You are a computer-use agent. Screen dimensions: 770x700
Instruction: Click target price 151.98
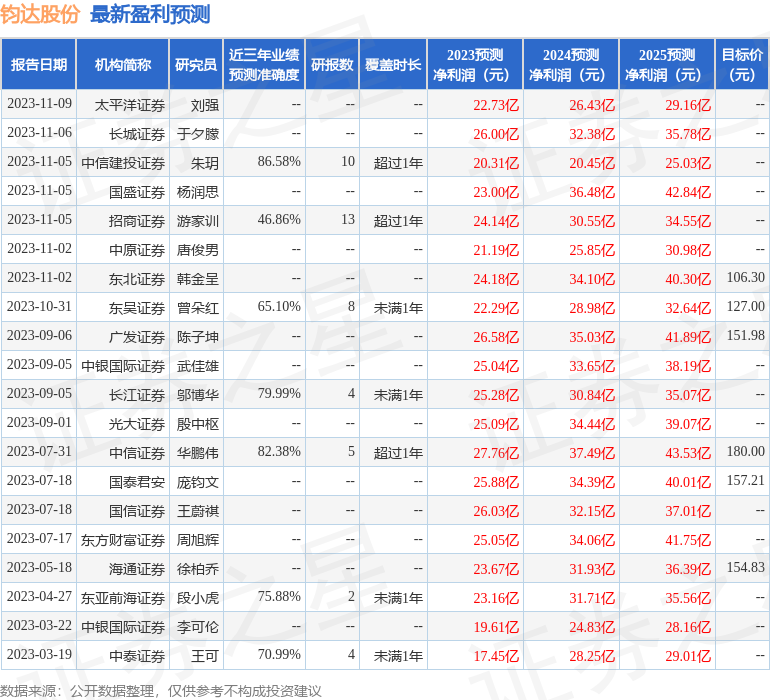click(x=745, y=336)
